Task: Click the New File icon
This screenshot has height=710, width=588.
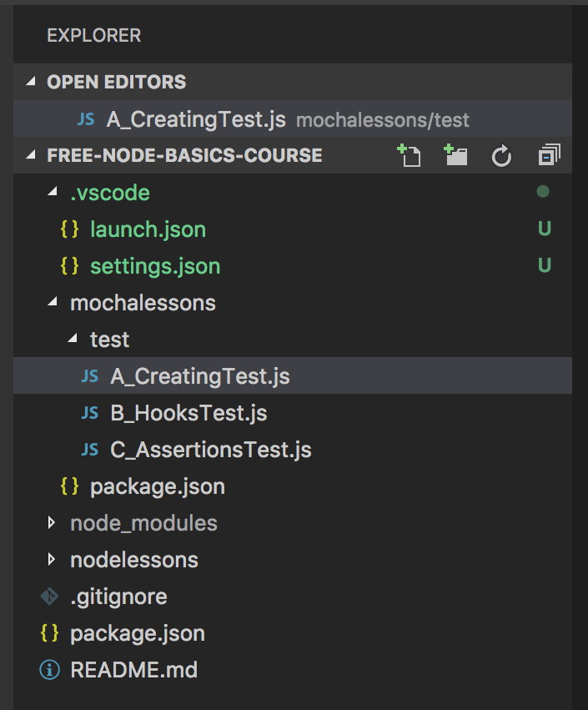Action: click(409, 155)
